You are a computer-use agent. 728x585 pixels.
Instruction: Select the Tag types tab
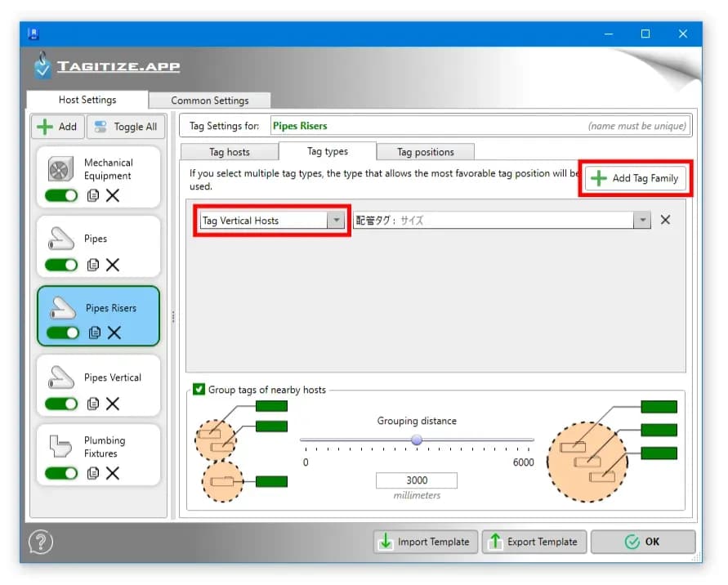[x=328, y=151]
